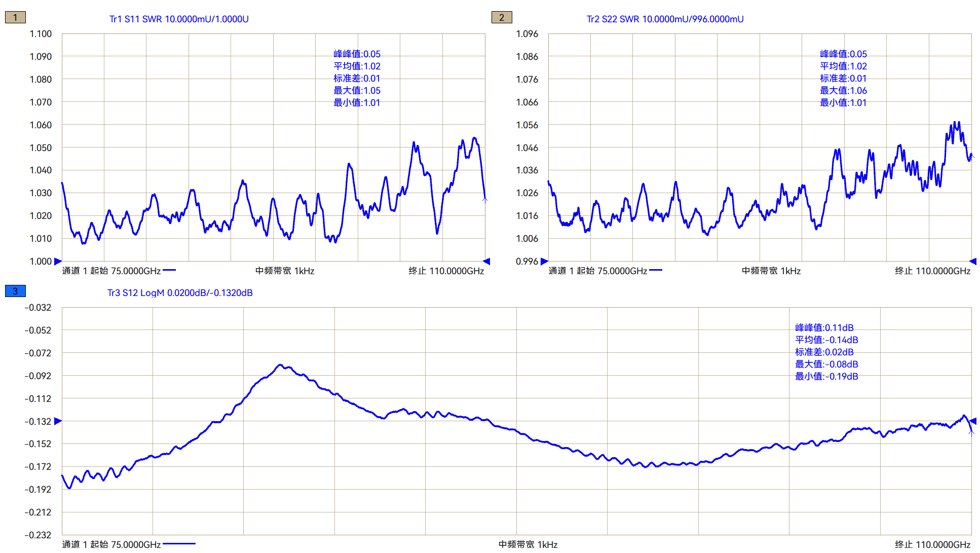Click right reference triangle in window 1

point(486,262)
